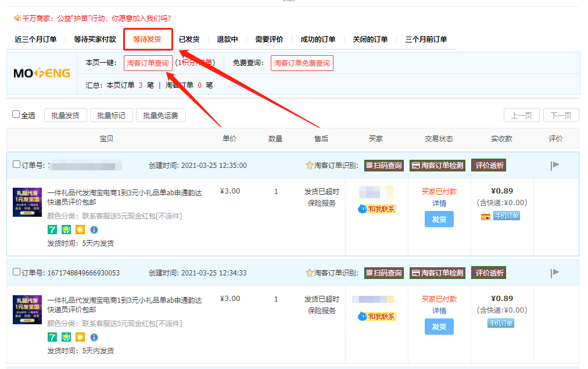The image size is (588, 369).
Task: Open product title link in first order
Action: (x=124, y=197)
